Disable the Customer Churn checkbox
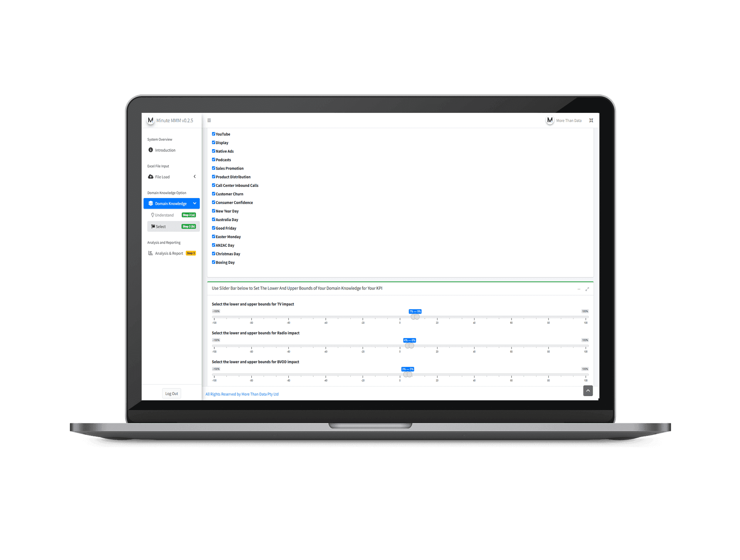This screenshot has width=740, height=560. pos(213,194)
